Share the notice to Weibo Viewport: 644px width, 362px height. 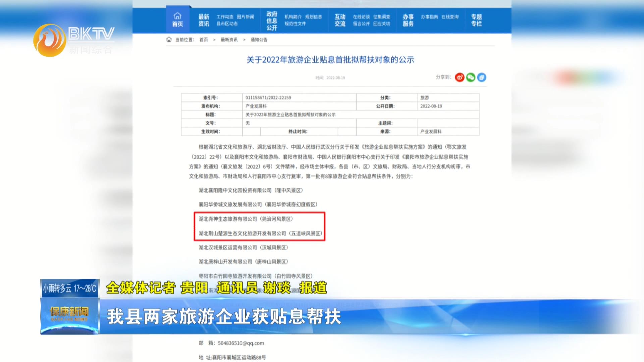point(460,77)
